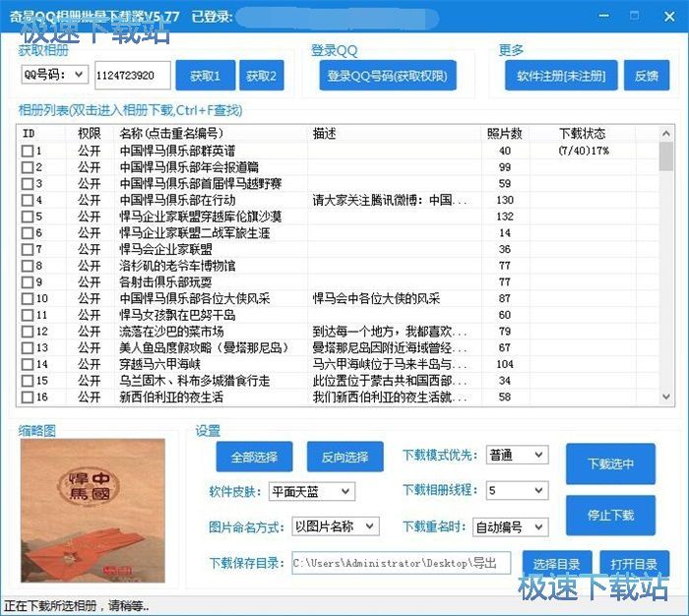Click description 悍马会中各位大侠的风采
Viewport: 689px width, 616px height.
[376, 299]
